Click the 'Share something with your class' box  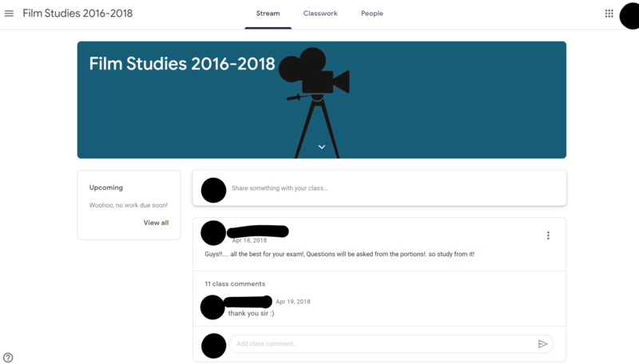[x=391, y=188]
